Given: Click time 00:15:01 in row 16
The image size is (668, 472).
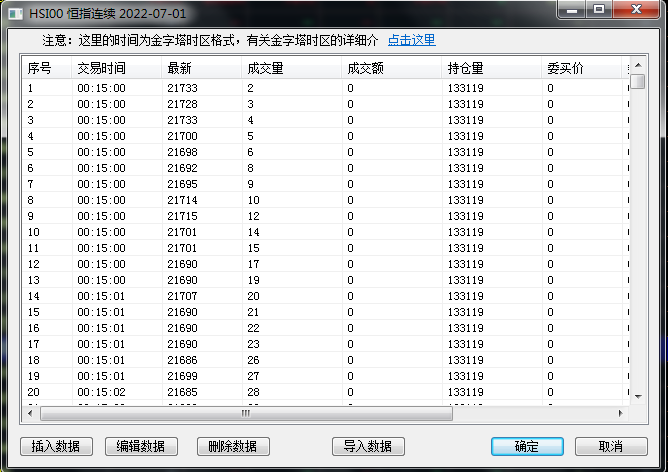Looking at the screenshot, I should pyautogui.click(x=101, y=328).
